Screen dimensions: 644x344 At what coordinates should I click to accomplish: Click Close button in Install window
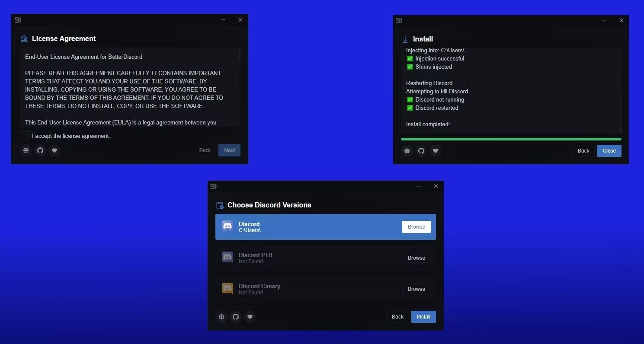(609, 151)
